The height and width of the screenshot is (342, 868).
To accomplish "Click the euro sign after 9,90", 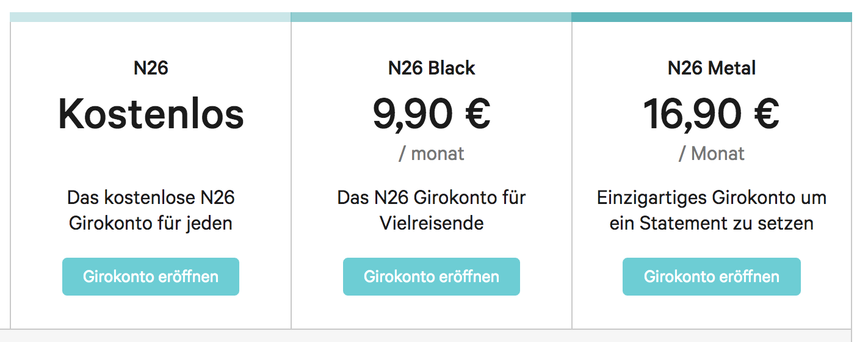I will click(475, 114).
